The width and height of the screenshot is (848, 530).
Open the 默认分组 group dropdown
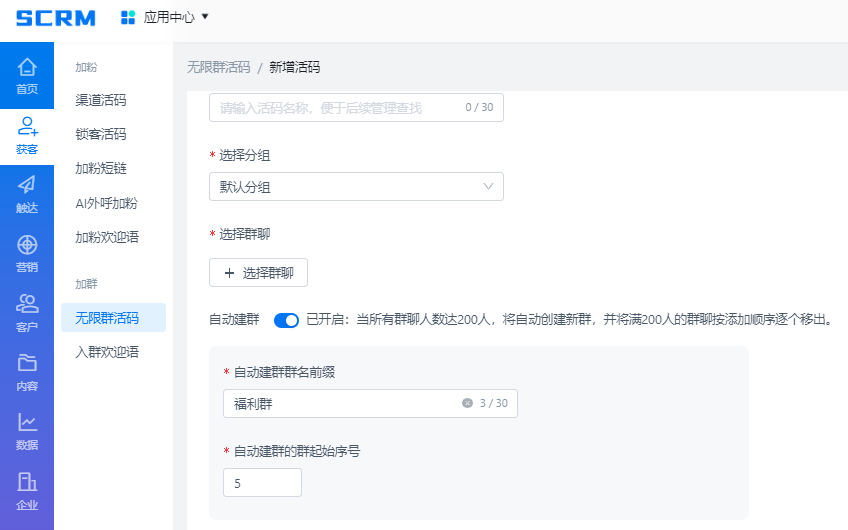(x=356, y=187)
